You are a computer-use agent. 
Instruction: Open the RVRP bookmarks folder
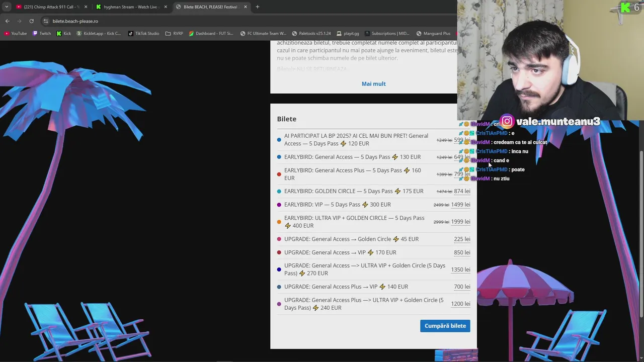174,34
